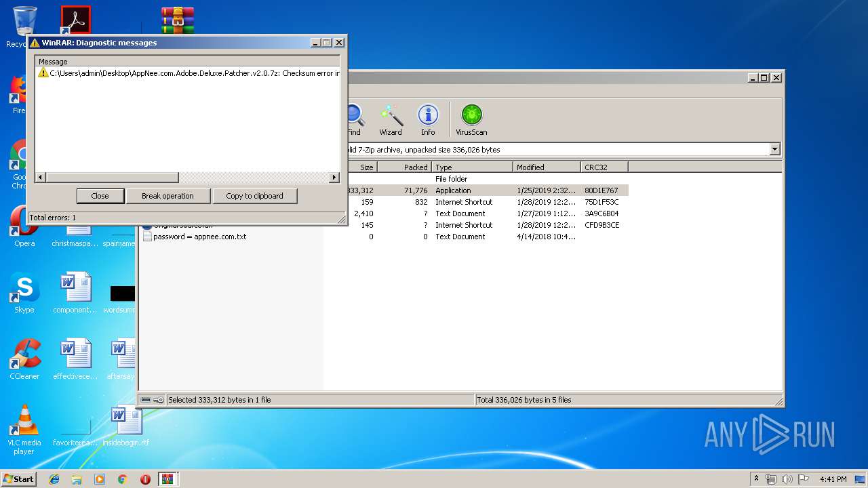
Task: Click the 4:41 PM clock
Action: [833, 479]
